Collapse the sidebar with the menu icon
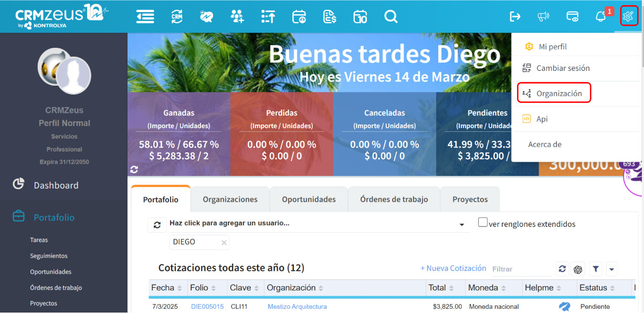Viewport: 644px width, 313px height. tap(145, 17)
